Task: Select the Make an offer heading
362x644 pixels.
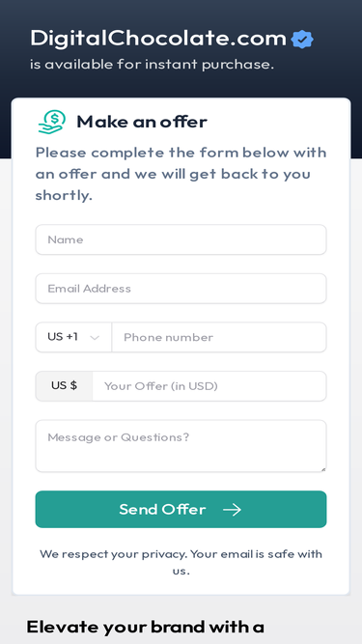Action: [142, 122]
